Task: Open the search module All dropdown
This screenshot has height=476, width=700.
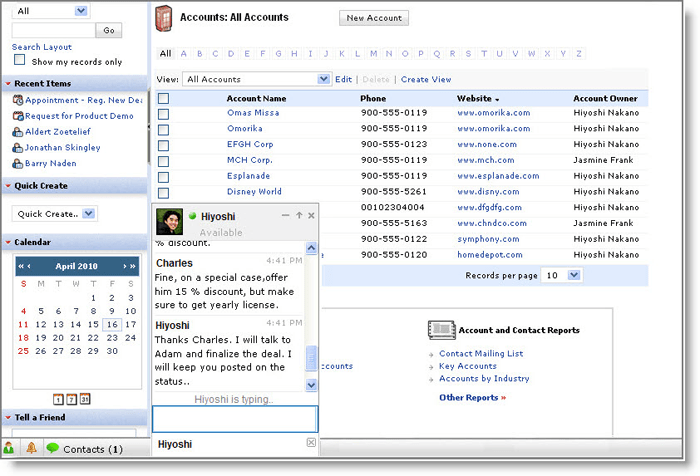Action: tap(51, 11)
